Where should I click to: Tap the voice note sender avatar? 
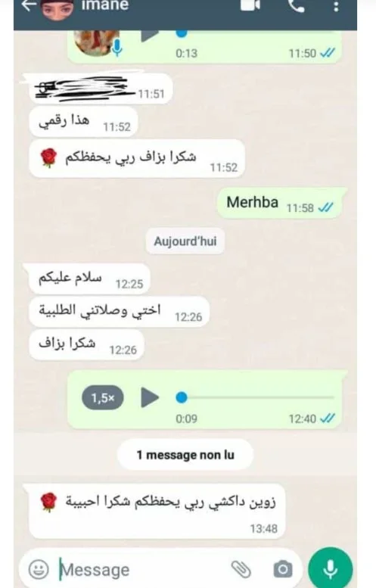click(95, 42)
